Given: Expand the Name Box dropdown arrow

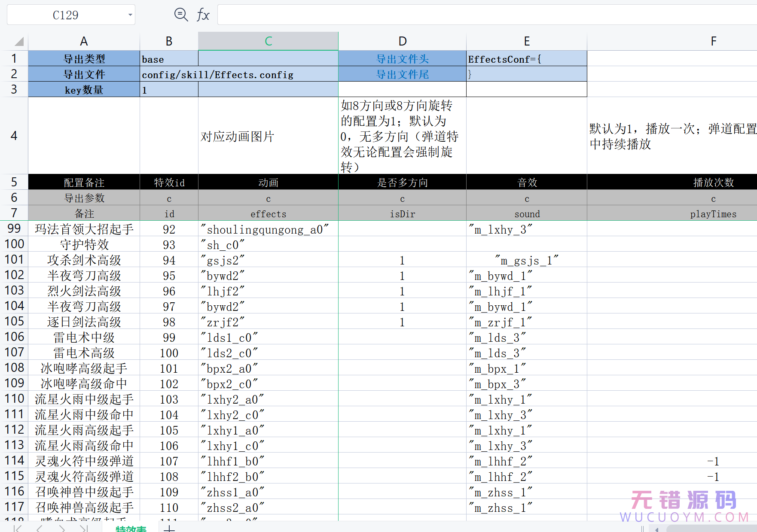Looking at the screenshot, I should coord(130,15).
